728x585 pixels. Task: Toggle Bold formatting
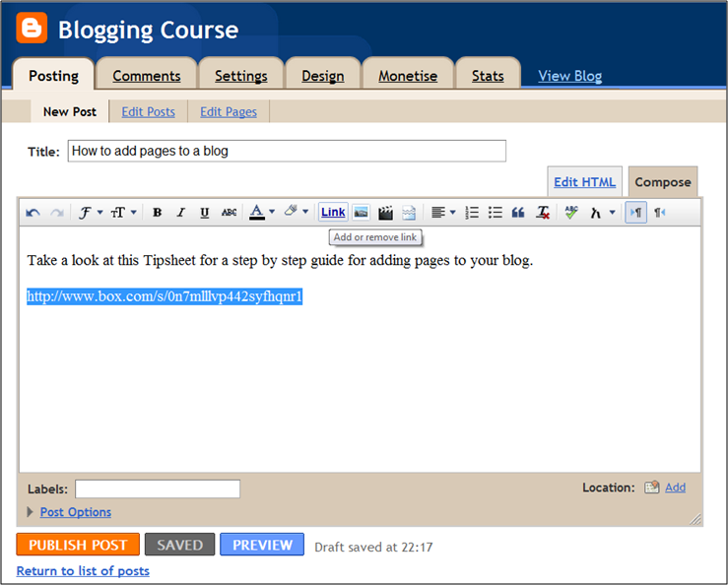coord(158,213)
